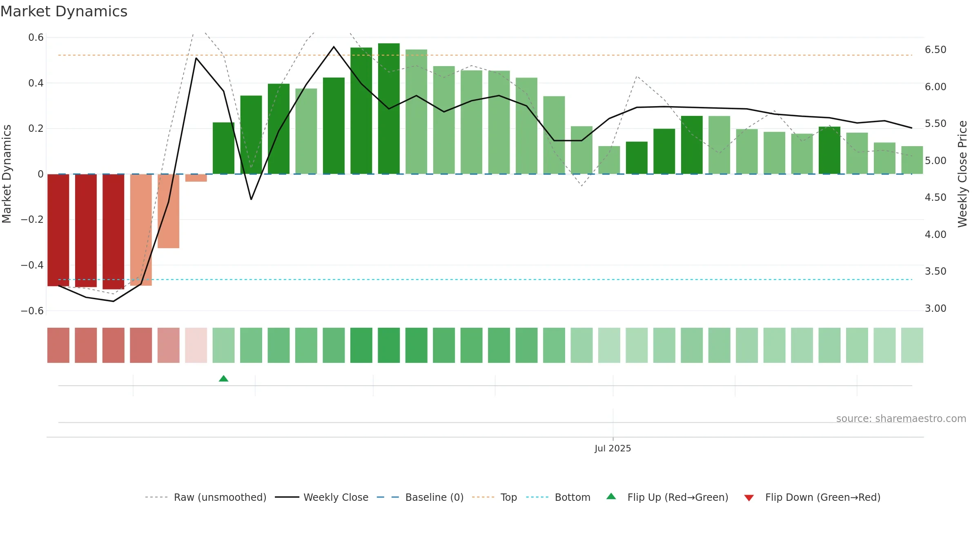The width and height of the screenshot is (980, 551).
Task: Toggle the Flip Up (Red→Green) legend entry
Action: click(667, 497)
